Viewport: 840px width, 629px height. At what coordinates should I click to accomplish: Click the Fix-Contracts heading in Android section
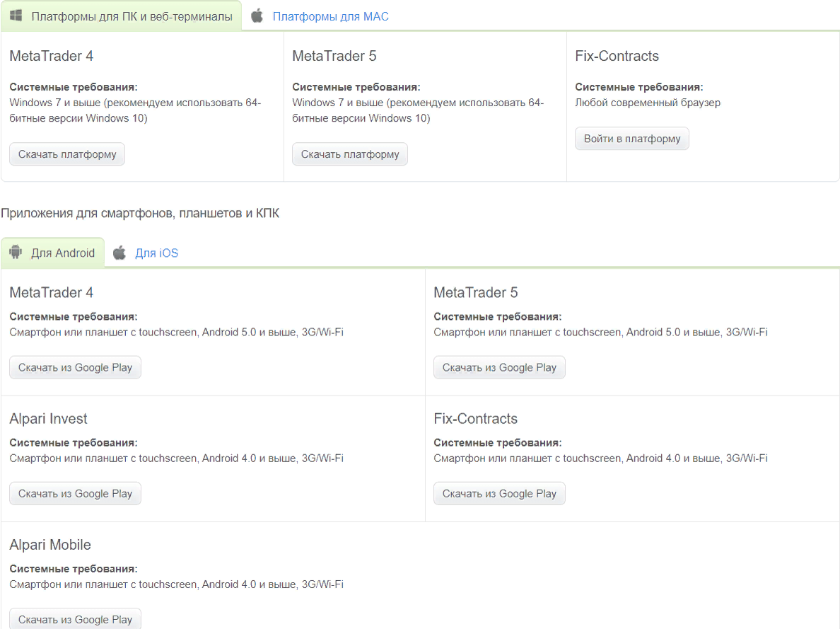click(x=476, y=418)
